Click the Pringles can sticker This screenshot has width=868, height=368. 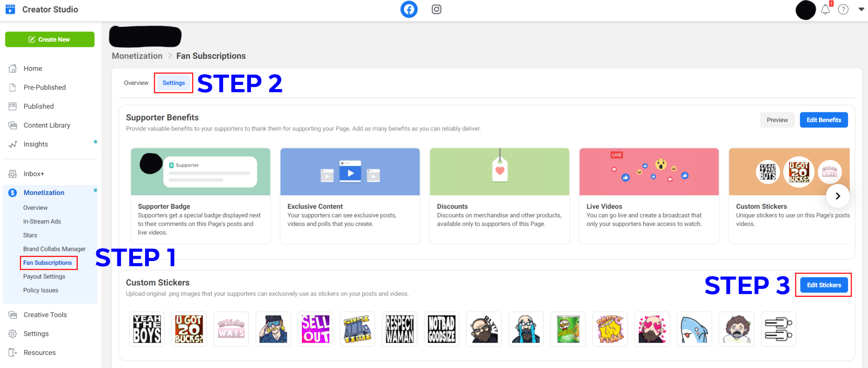point(568,329)
